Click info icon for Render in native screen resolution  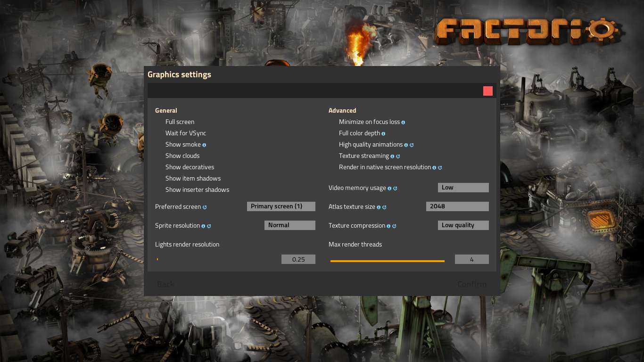coord(434,167)
